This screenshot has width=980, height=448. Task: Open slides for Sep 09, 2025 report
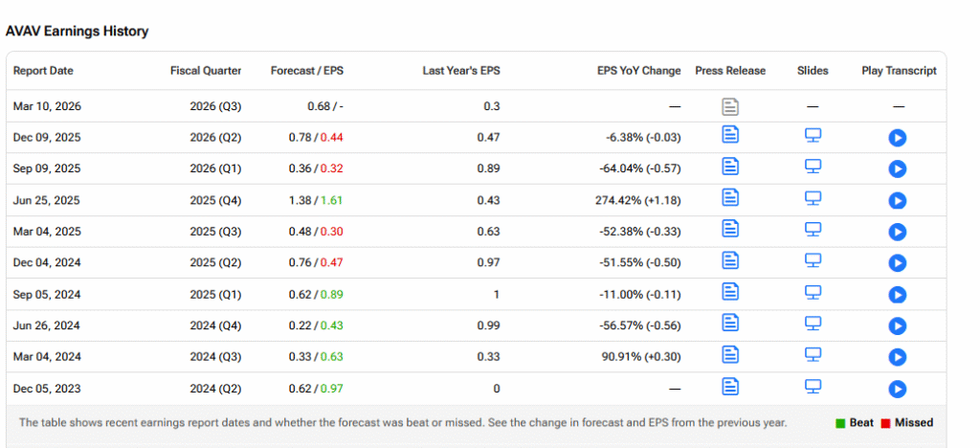(813, 167)
